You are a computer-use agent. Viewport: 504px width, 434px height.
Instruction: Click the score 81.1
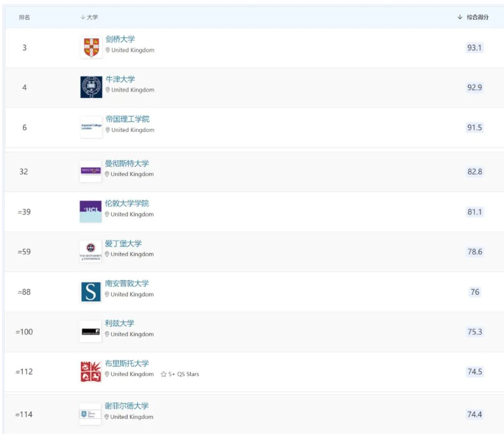(475, 212)
